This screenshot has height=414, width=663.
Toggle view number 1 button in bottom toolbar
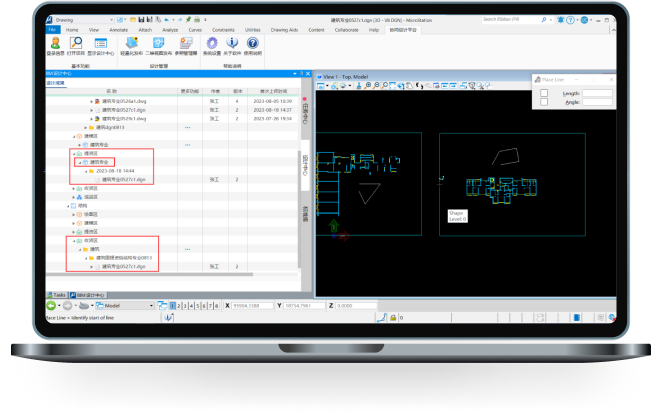pos(173,306)
